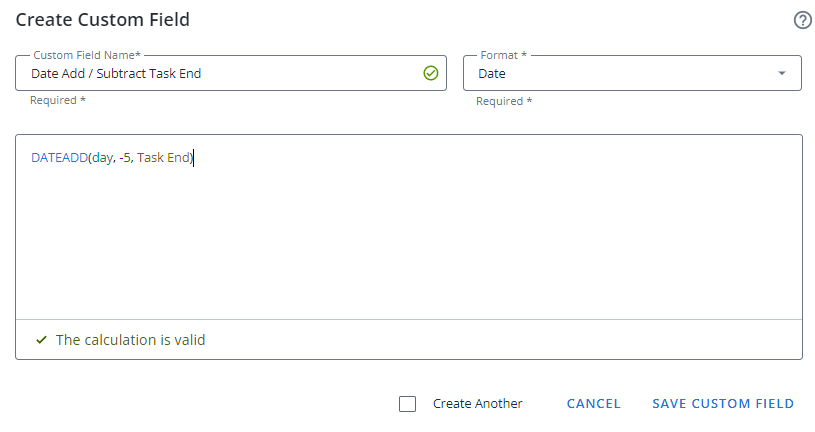Screen dimensions: 815x432
Task: Click 'The calculation is valid' status message
Action: [x=130, y=340]
